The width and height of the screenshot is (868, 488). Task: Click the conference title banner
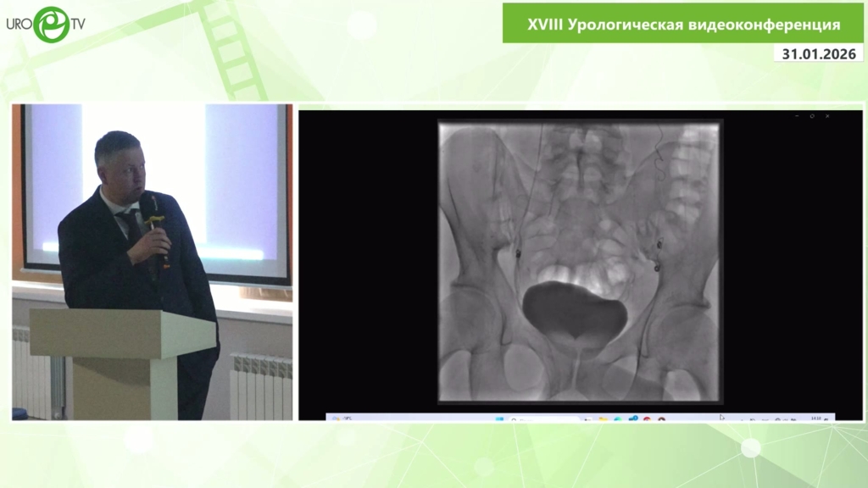point(682,25)
